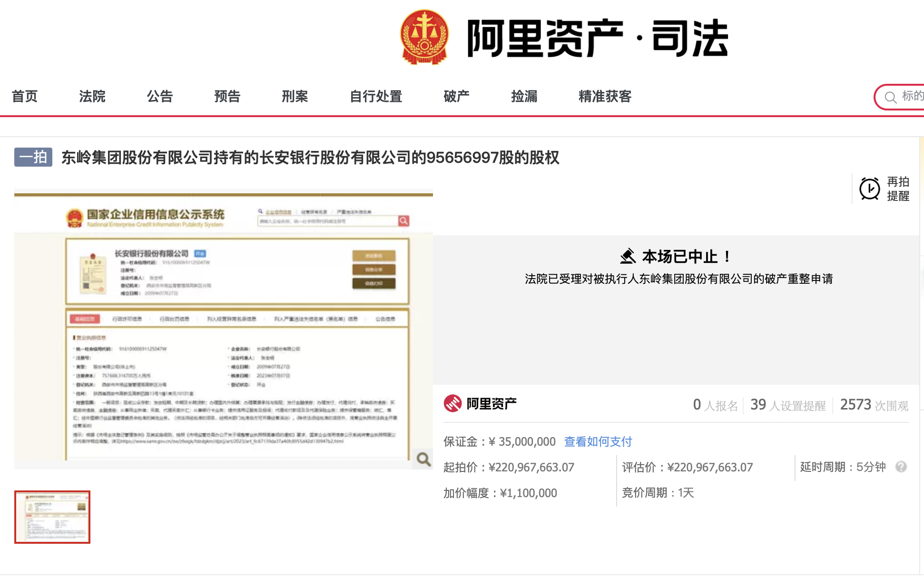Open 精准获客 navigation item

(605, 96)
